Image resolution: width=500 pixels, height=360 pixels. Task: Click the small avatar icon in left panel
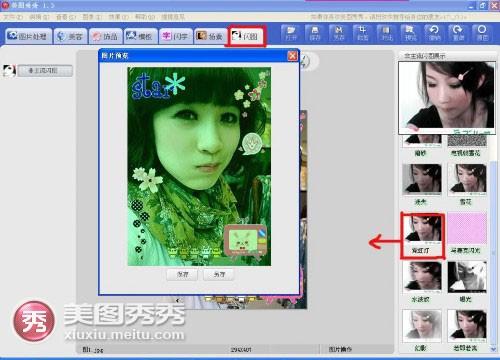click(9, 71)
